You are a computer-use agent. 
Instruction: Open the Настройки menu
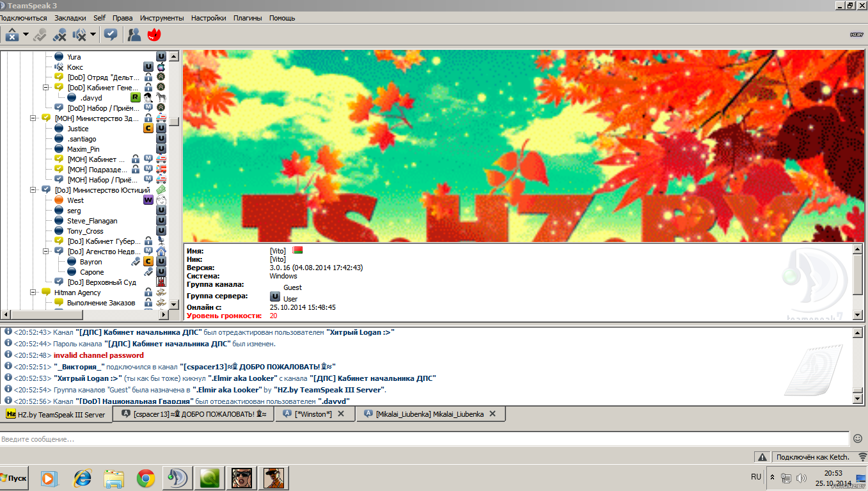pos(209,18)
